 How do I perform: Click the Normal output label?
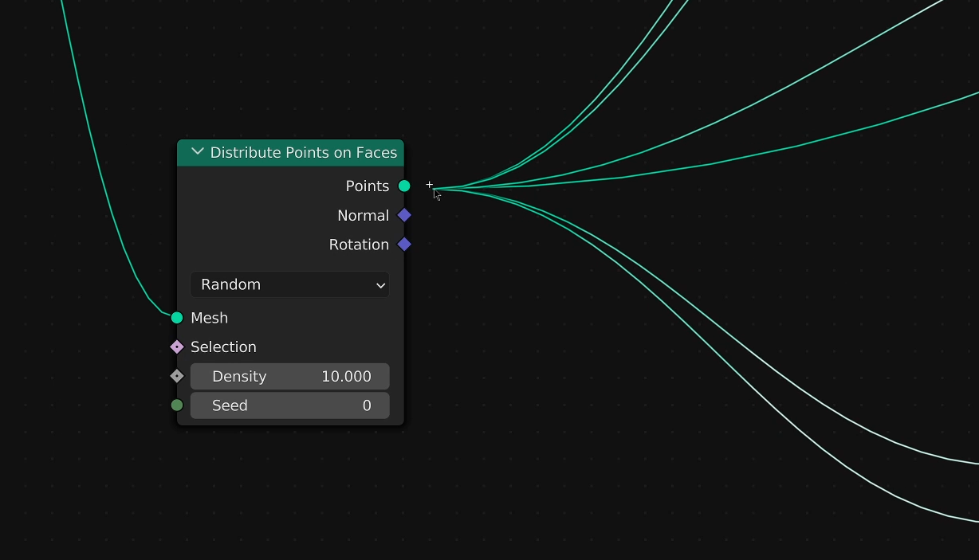pos(364,216)
